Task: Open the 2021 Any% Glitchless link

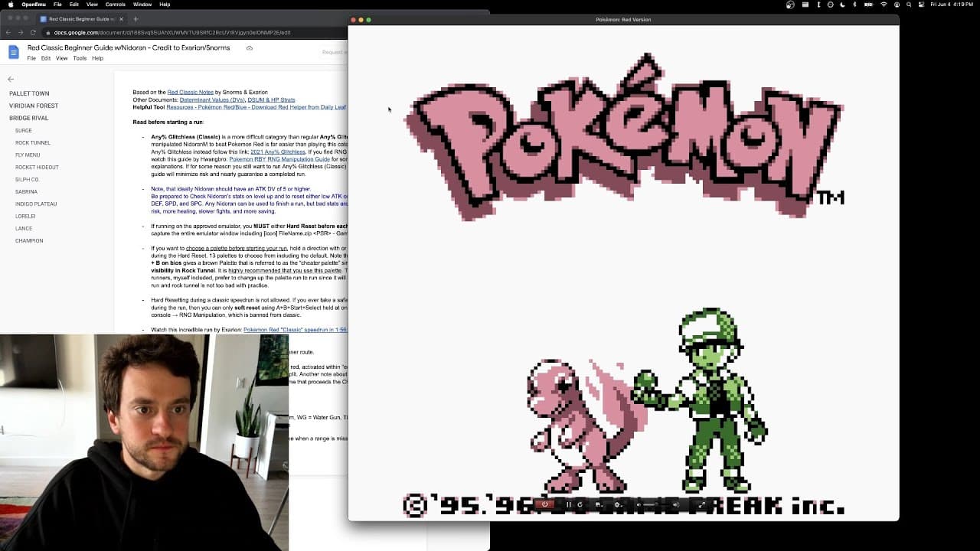Action: coord(278,152)
